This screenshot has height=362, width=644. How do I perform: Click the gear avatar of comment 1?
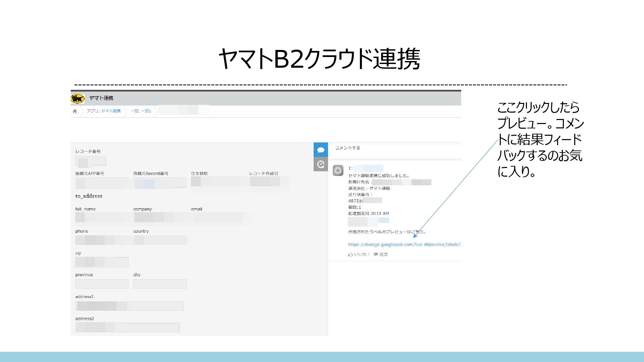338,170
